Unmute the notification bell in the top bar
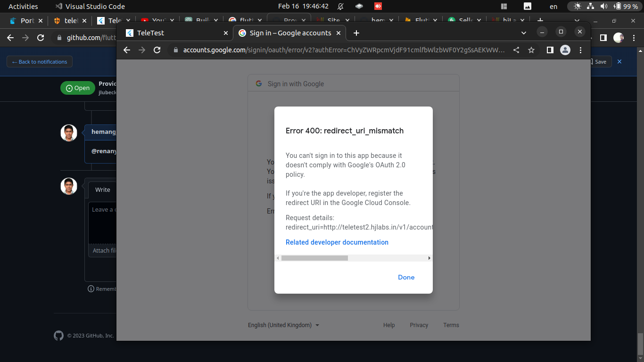The width and height of the screenshot is (644, 362). [339, 6]
